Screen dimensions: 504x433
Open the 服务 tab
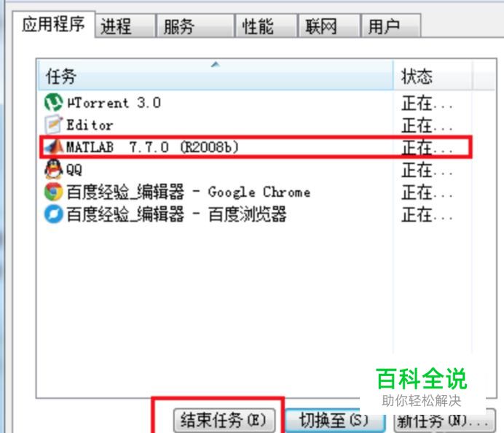pos(194,26)
